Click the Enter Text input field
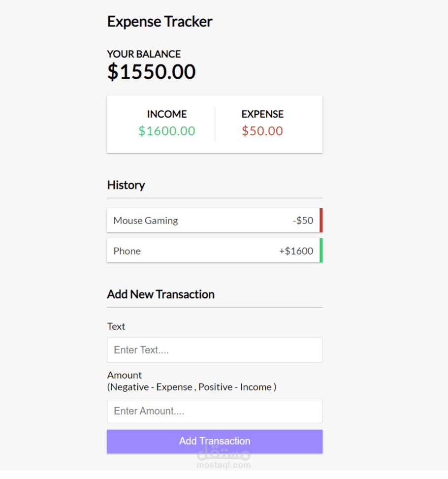Image resolution: width=448 pixels, height=479 pixels. pos(214,350)
